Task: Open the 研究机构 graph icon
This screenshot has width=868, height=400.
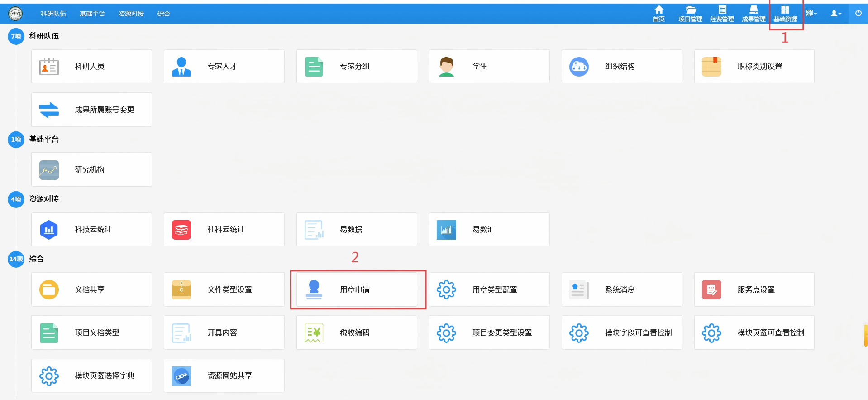Action: click(x=49, y=170)
